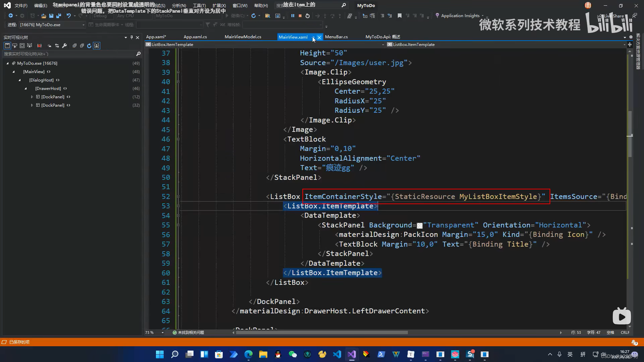Image resolution: width=644 pixels, height=362 pixels.
Task: Collapse the [MainView] tree node
Action: pos(13,71)
